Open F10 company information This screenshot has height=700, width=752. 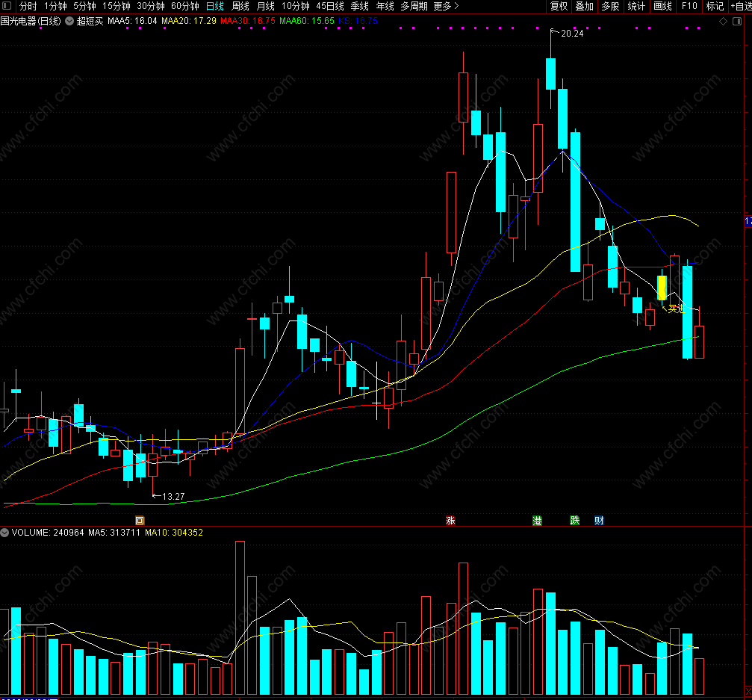tap(689, 6)
